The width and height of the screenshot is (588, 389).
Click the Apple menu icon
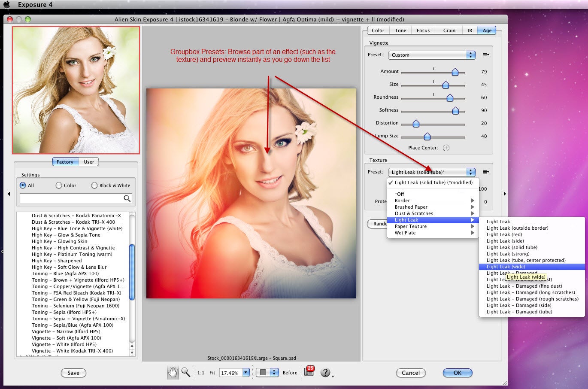coord(7,5)
